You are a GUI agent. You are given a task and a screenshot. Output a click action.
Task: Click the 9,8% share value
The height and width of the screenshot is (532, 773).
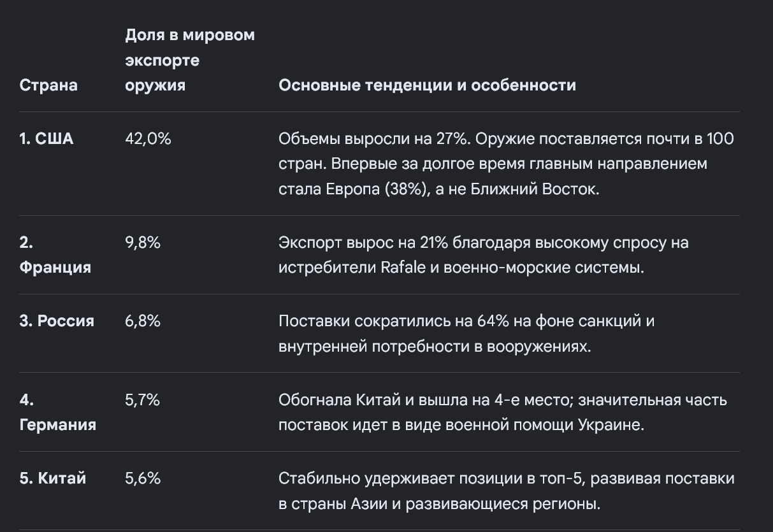point(143,243)
